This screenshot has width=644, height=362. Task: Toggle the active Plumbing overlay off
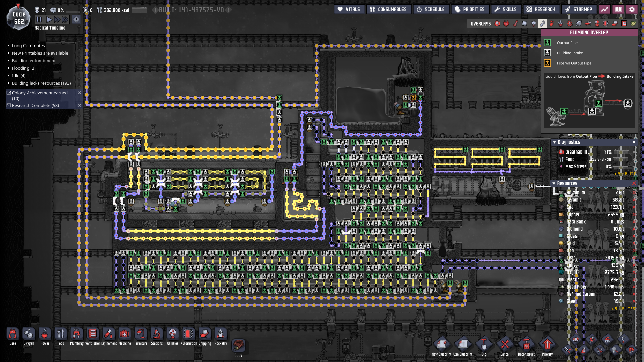[543, 23]
